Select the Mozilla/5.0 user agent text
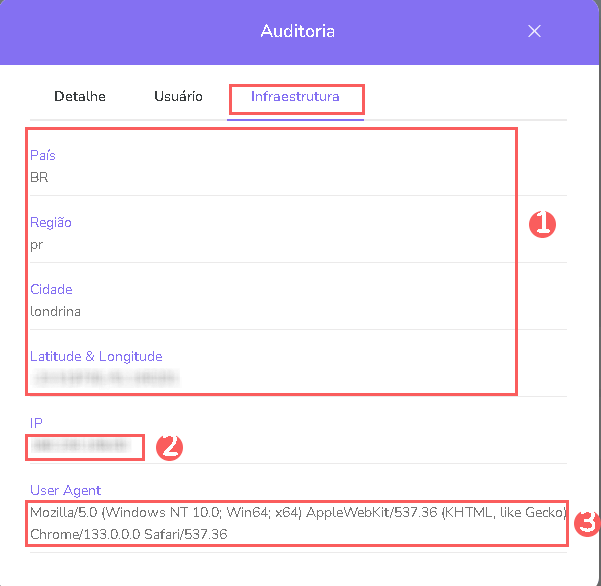Image resolution: width=601 pixels, height=586 pixels. coord(298,523)
